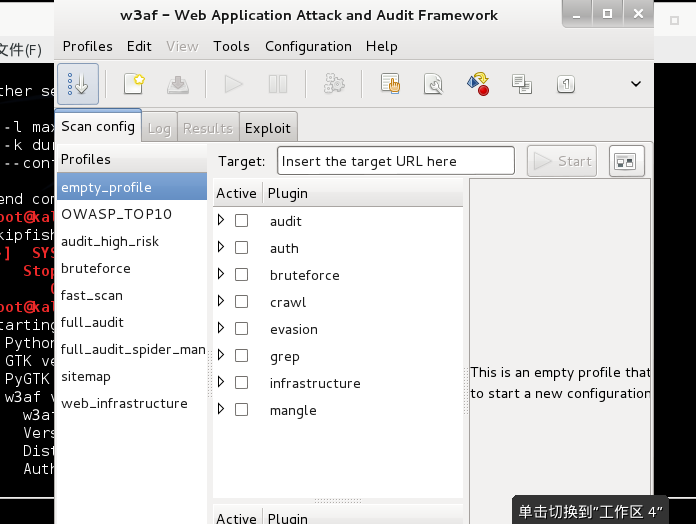Open the terminal's 文件(F) menu

click(x=21, y=50)
